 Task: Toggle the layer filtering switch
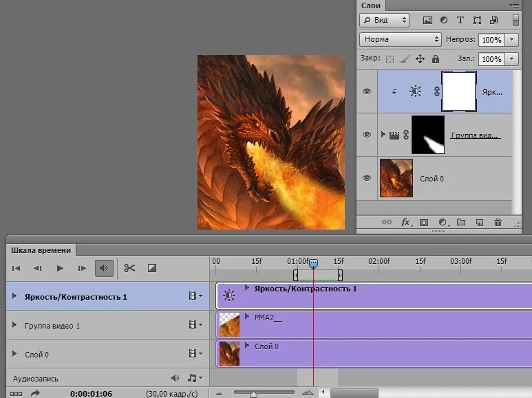515,21
